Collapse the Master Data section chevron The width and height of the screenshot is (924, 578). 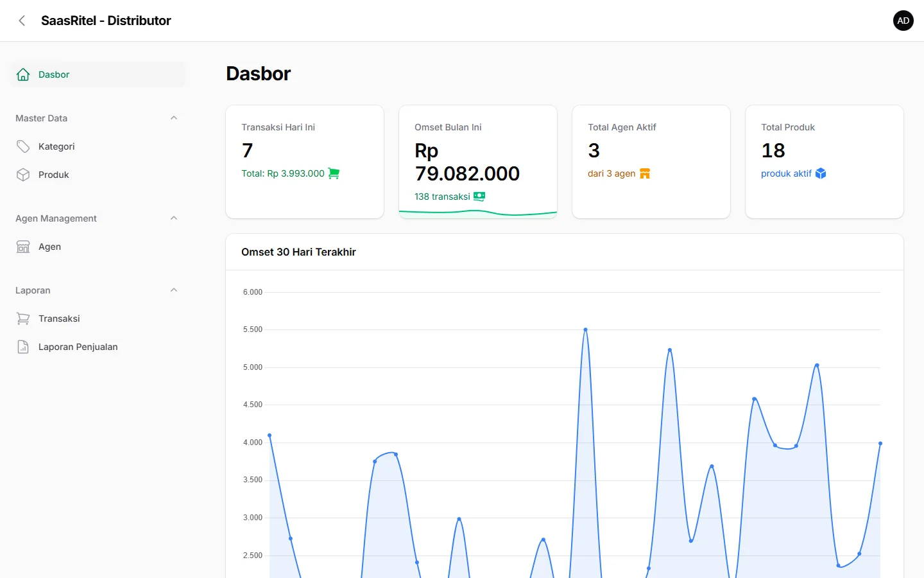point(174,118)
